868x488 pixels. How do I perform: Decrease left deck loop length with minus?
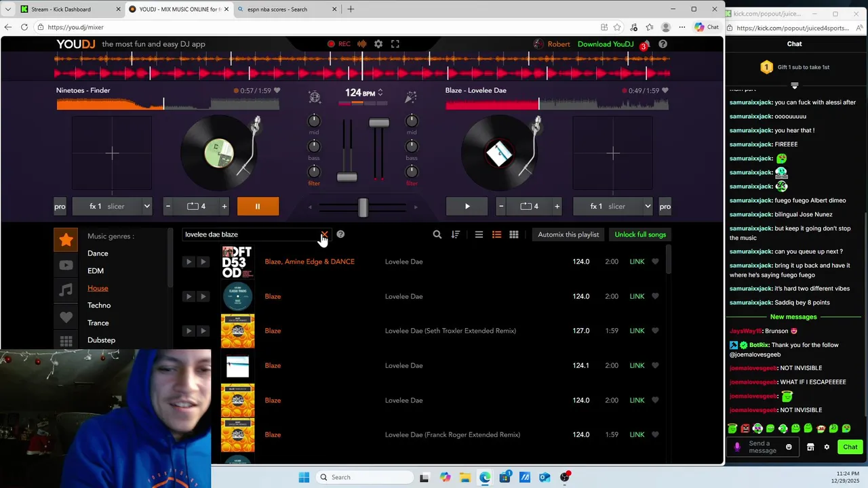coord(168,206)
